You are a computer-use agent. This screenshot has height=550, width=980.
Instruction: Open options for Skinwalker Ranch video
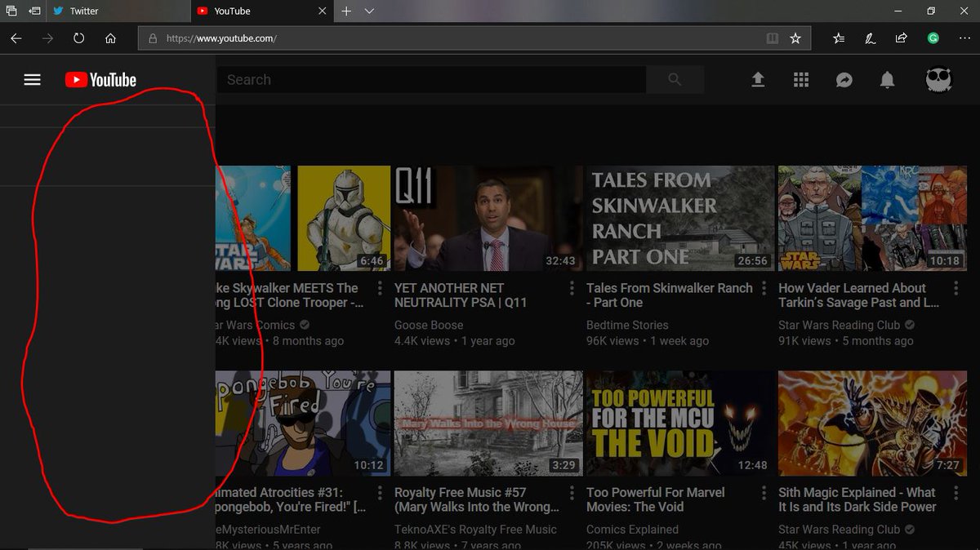click(764, 289)
